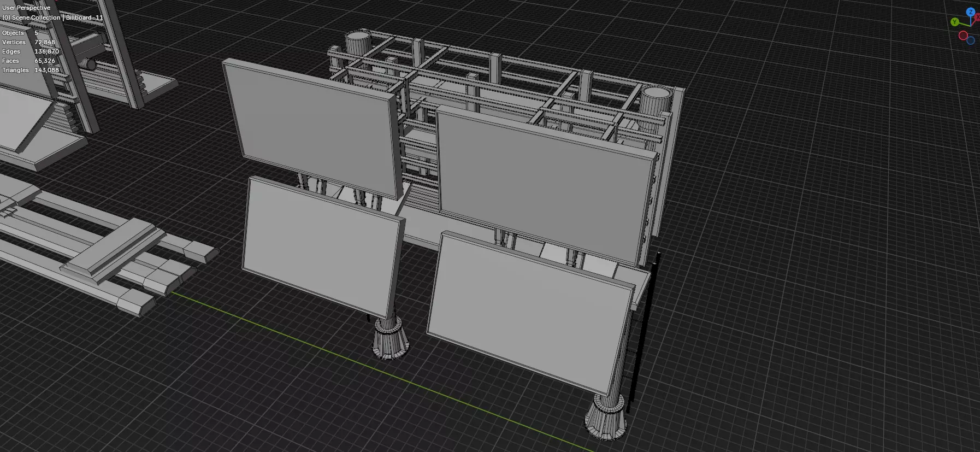Click the Scene Collection | Billboard-11 label

pos(52,17)
